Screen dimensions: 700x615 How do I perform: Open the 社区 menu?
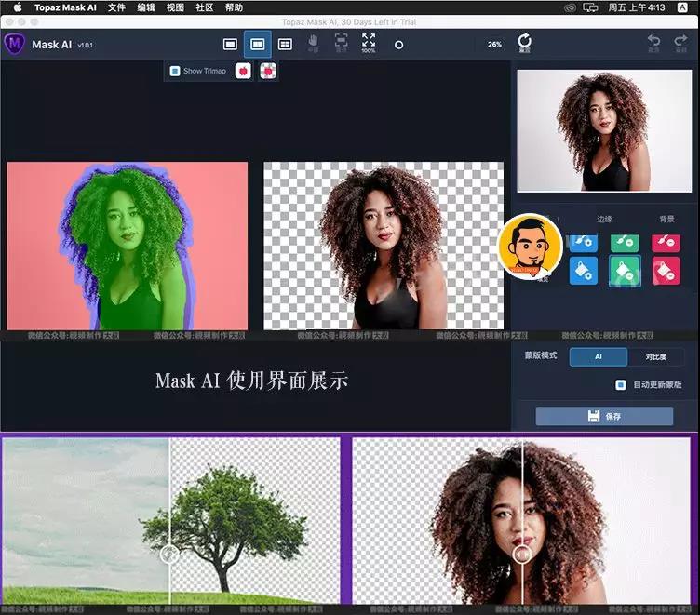[205, 7]
